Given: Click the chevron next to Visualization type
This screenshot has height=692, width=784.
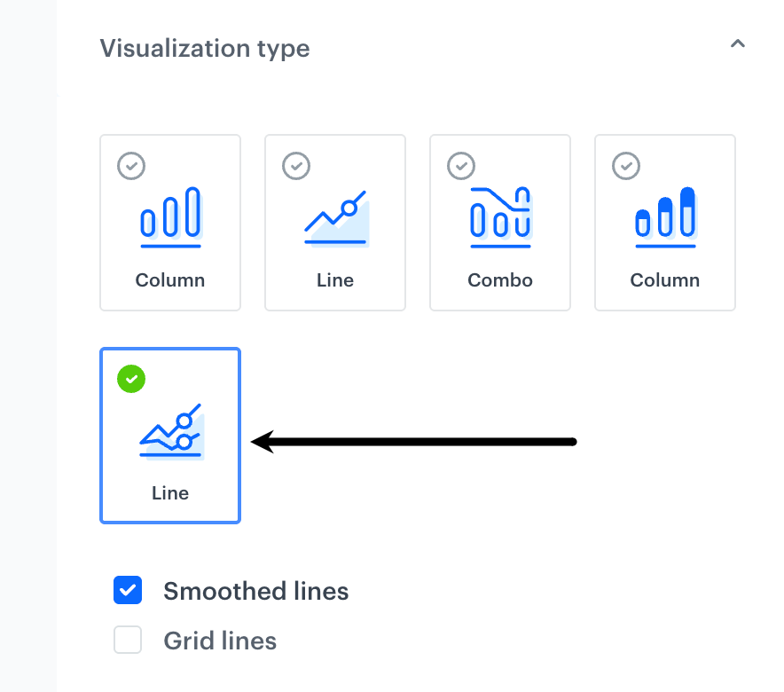Looking at the screenshot, I should click(738, 43).
